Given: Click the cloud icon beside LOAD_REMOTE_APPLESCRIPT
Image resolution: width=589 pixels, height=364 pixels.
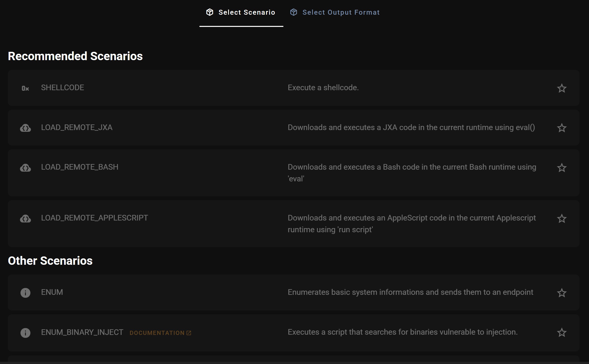Looking at the screenshot, I should 25,219.
